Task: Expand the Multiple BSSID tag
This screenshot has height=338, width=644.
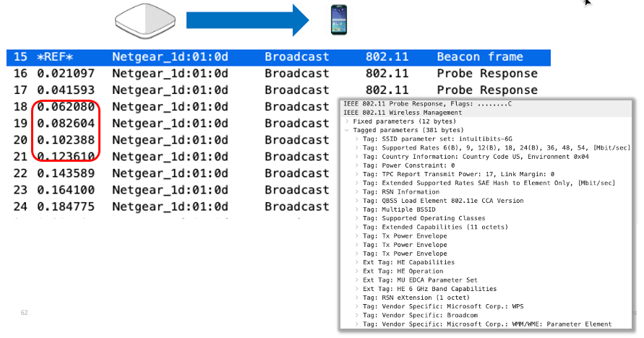Action: click(x=357, y=209)
